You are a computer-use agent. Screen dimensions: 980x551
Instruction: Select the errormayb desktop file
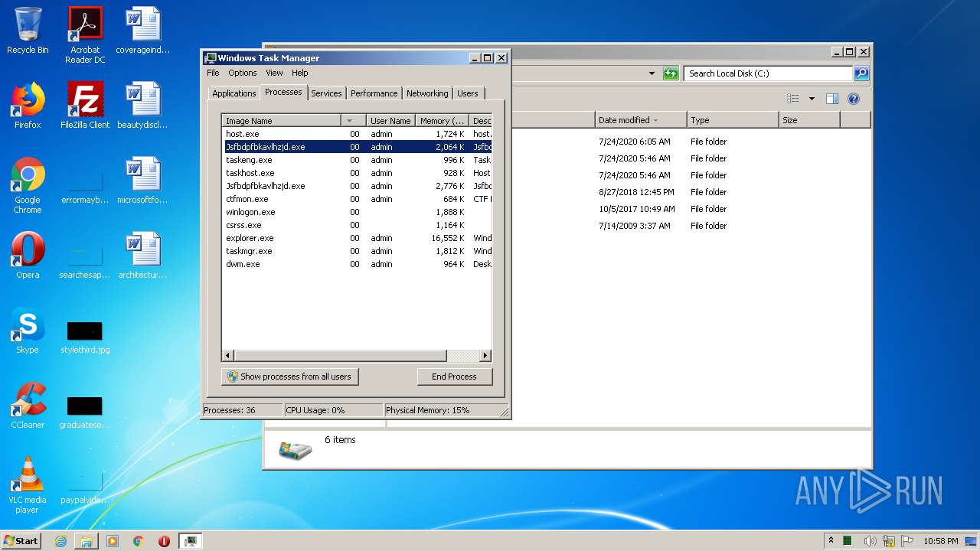85,185
